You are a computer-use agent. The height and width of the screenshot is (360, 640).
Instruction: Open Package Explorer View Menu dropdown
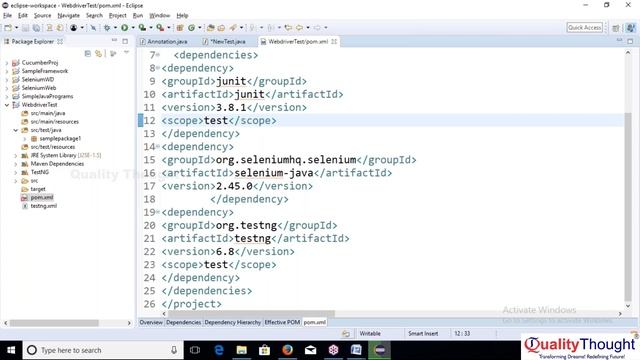point(127,53)
